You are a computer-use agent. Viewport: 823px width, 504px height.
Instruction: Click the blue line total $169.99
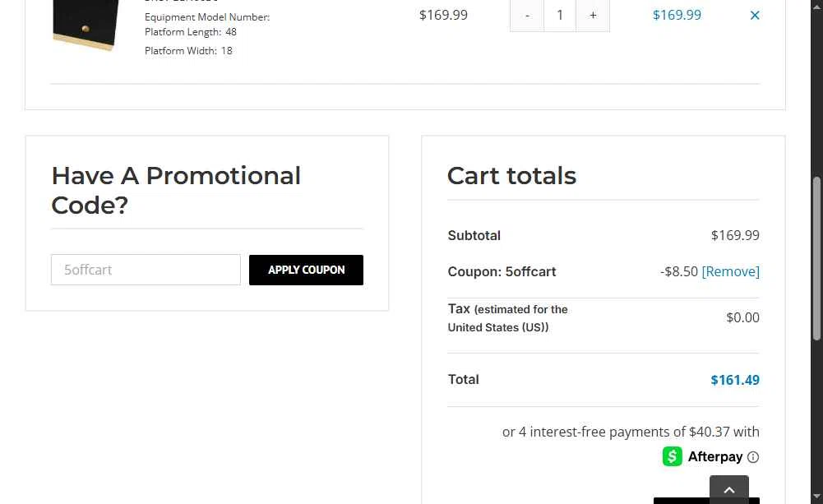(677, 15)
